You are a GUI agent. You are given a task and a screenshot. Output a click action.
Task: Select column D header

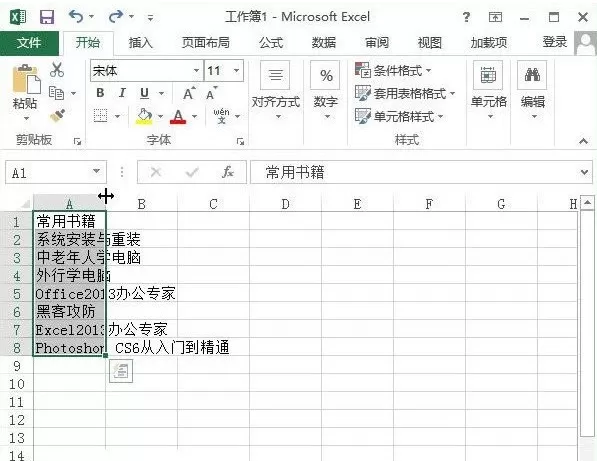pyautogui.click(x=285, y=204)
